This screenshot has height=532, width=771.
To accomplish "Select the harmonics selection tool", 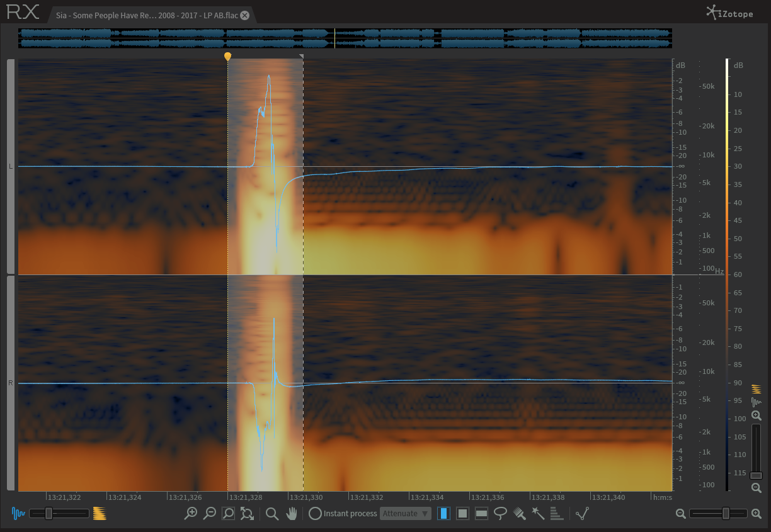I will pyautogui.click(x=556, y=513).
